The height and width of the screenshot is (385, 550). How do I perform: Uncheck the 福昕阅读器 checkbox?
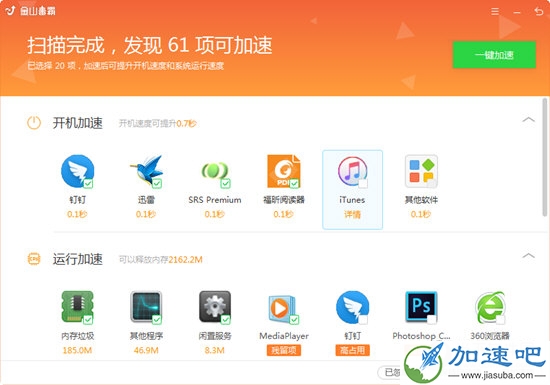[294, 183]
